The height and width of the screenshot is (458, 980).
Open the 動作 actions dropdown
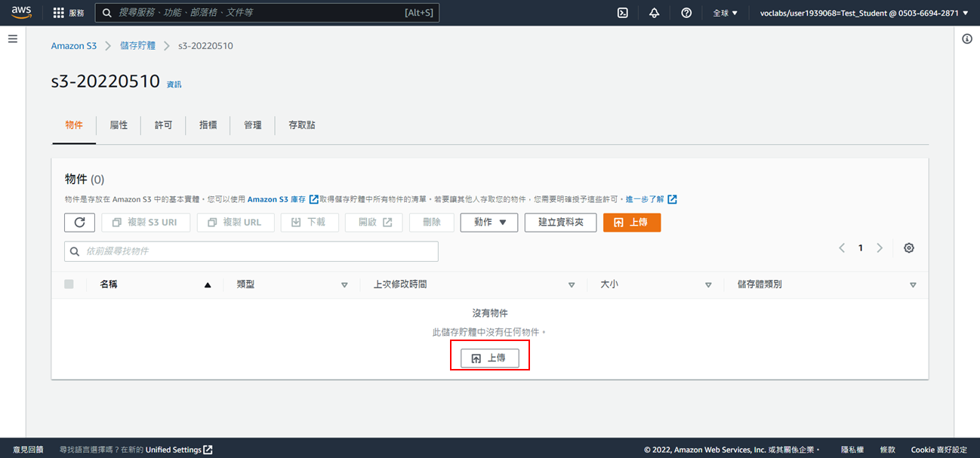click(x=489, y=223)
